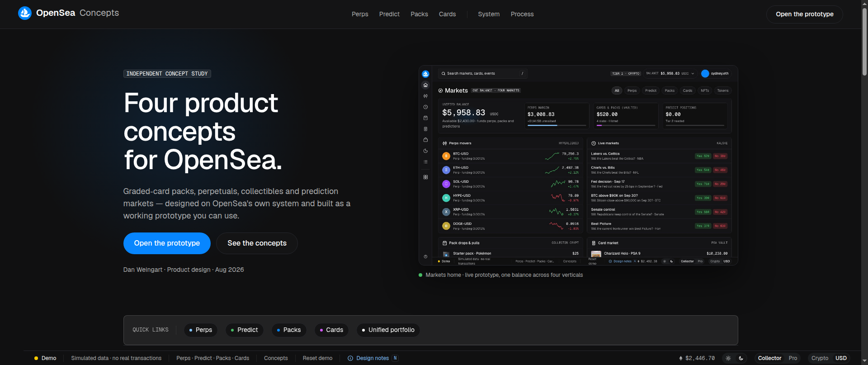This screenshot has height=365, width=868.
Task: Open Design notes in the footer bar
Action: (373, 358)
